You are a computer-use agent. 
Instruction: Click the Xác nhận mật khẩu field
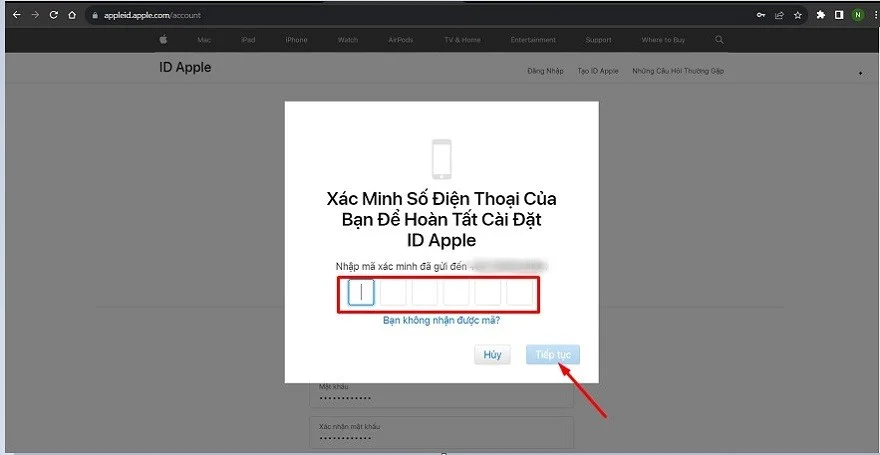[441, 432]
